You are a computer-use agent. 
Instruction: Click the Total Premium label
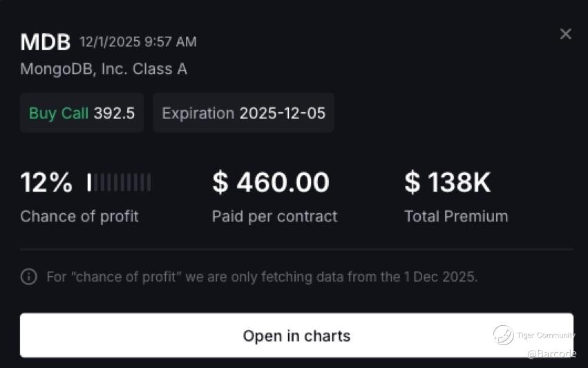pos(456,217)
